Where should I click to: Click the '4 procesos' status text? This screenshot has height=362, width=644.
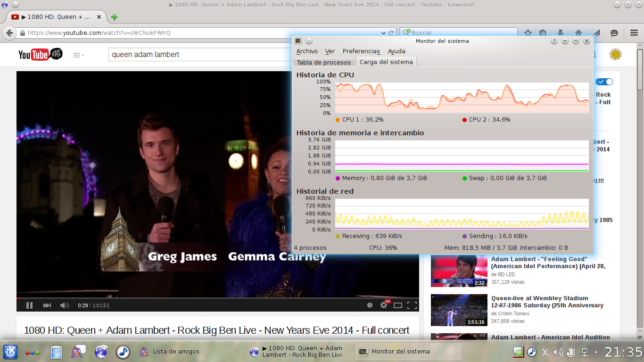point(310,248)
